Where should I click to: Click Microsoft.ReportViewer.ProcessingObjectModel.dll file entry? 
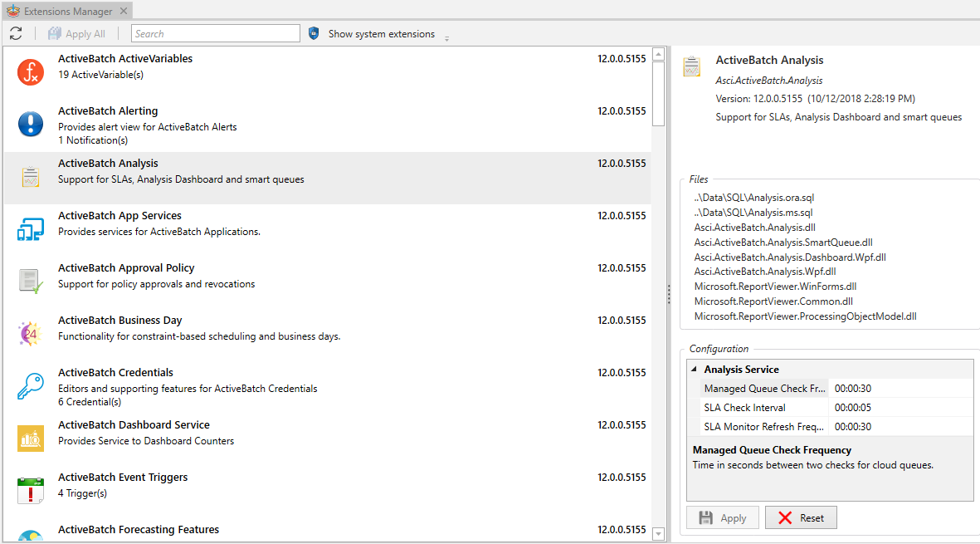[805, 316]
